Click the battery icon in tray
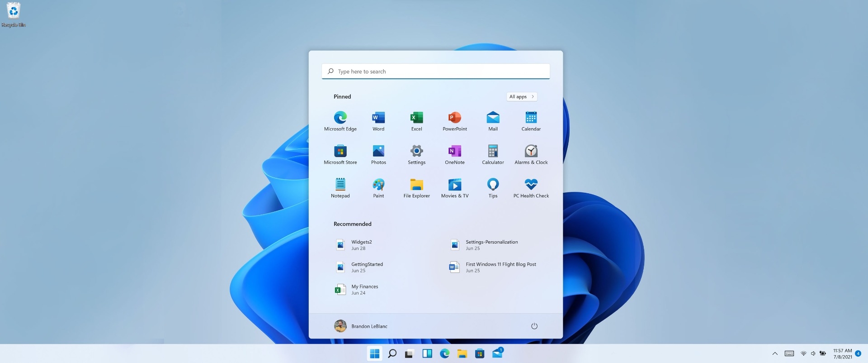This screenshot has height=363, width=868. (x=823, y=353)
